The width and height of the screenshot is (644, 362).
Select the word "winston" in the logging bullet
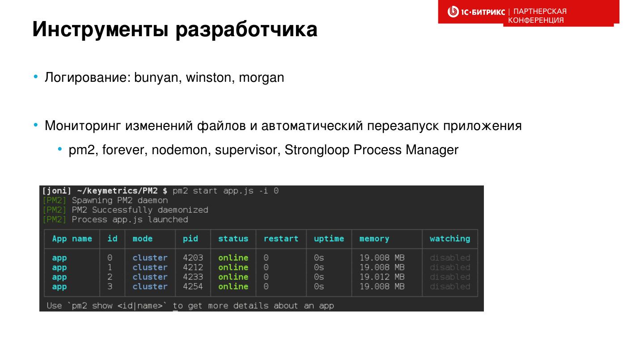(x=208, y=77)
